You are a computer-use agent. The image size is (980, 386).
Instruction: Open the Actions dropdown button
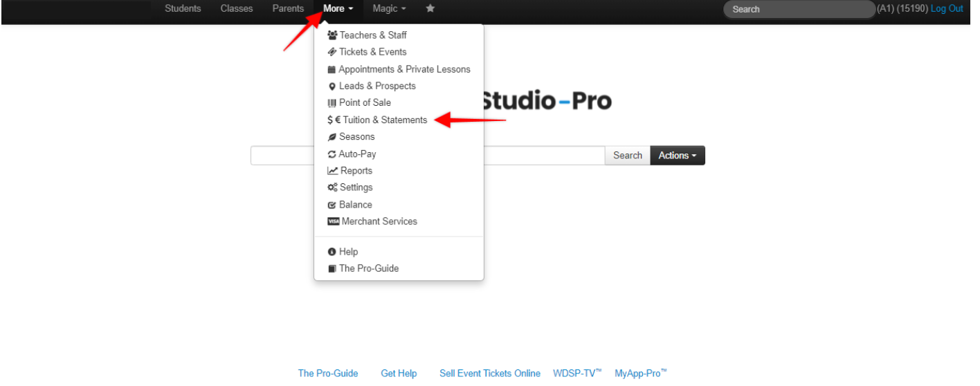(x=678, y=156)
